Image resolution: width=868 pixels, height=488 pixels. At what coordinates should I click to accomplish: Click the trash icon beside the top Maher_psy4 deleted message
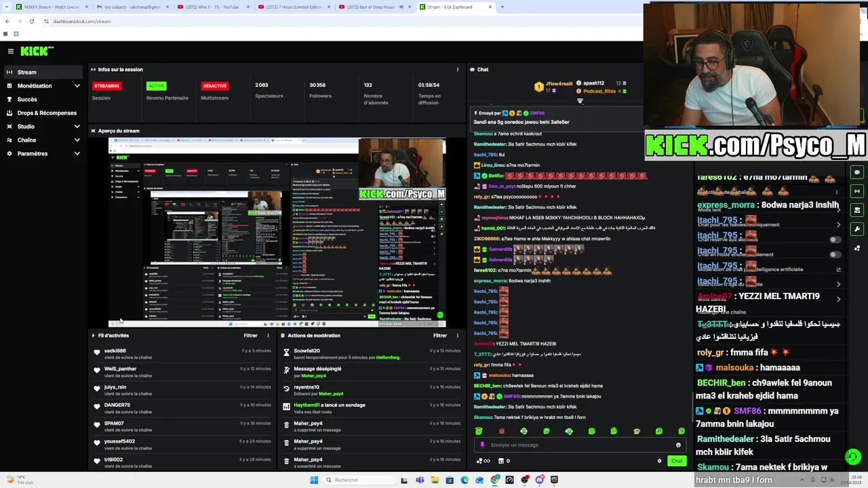point(286,426)
